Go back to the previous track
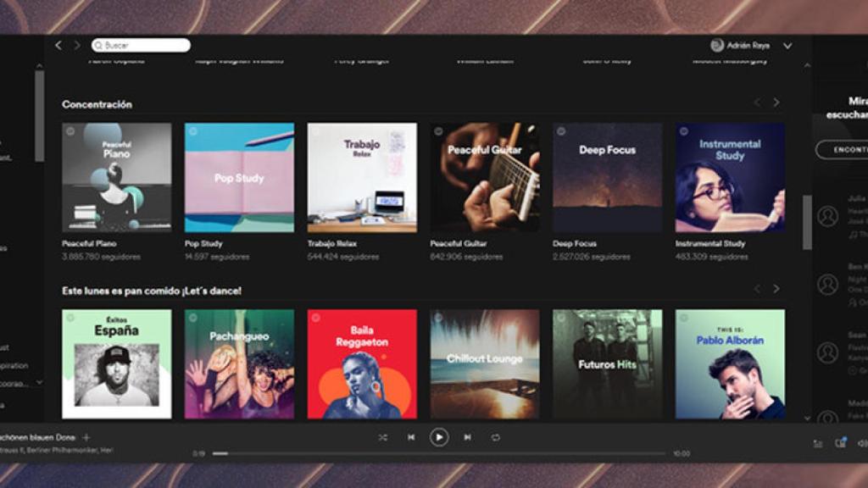 coord(411,437)
